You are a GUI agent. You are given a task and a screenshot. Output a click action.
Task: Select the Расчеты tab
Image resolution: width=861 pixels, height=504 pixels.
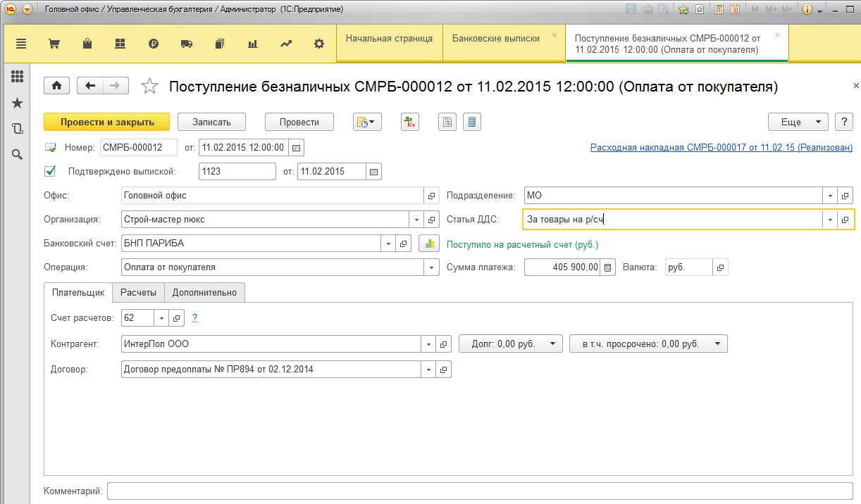[139, 292]
